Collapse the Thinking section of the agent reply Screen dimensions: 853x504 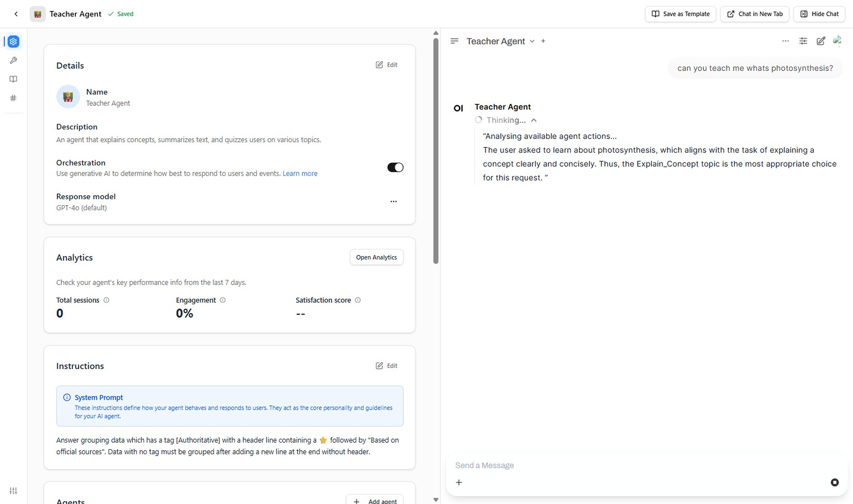pyautogui.click(x=534, y=120)
